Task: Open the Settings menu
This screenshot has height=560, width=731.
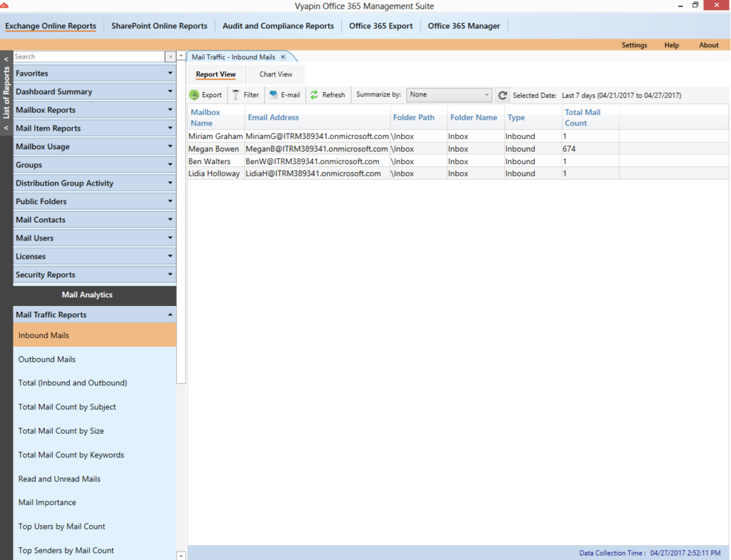Action: click(x=634, y=45)
